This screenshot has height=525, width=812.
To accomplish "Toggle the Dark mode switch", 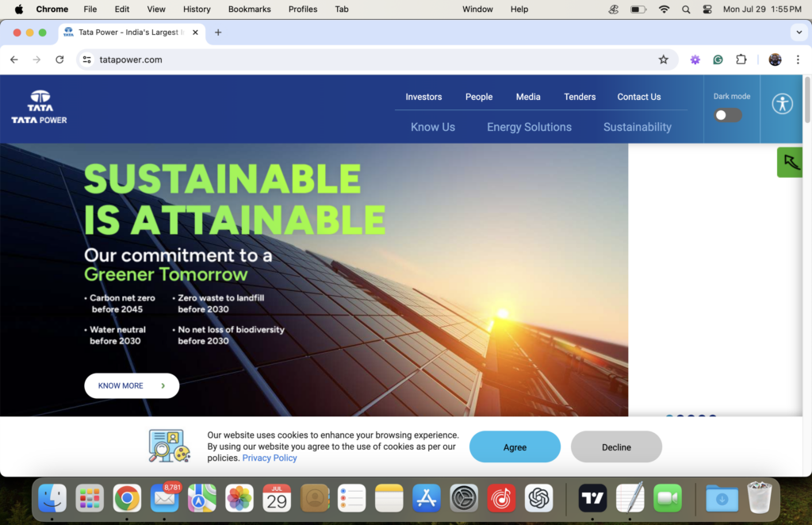I will coord(728,116).
